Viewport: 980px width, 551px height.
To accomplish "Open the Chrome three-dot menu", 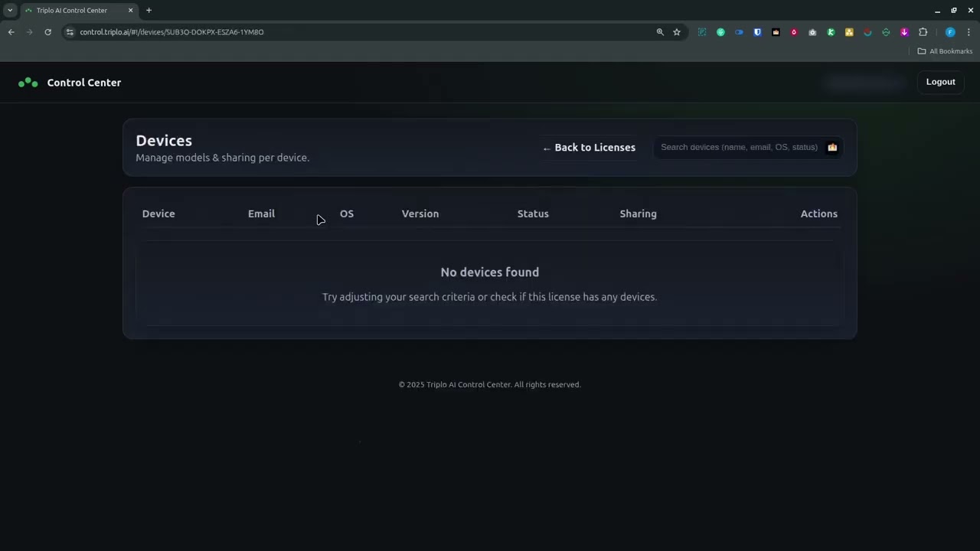I will (x=969, y=32).
